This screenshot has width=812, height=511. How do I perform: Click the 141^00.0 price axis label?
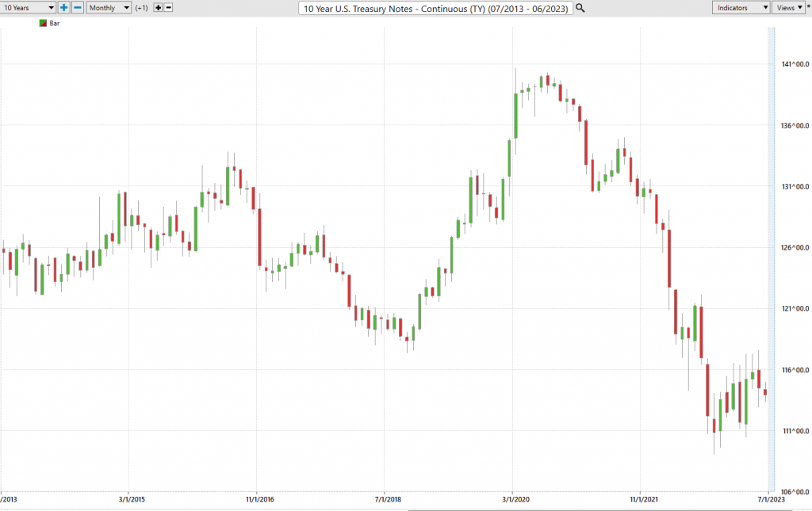coord(795,64)
